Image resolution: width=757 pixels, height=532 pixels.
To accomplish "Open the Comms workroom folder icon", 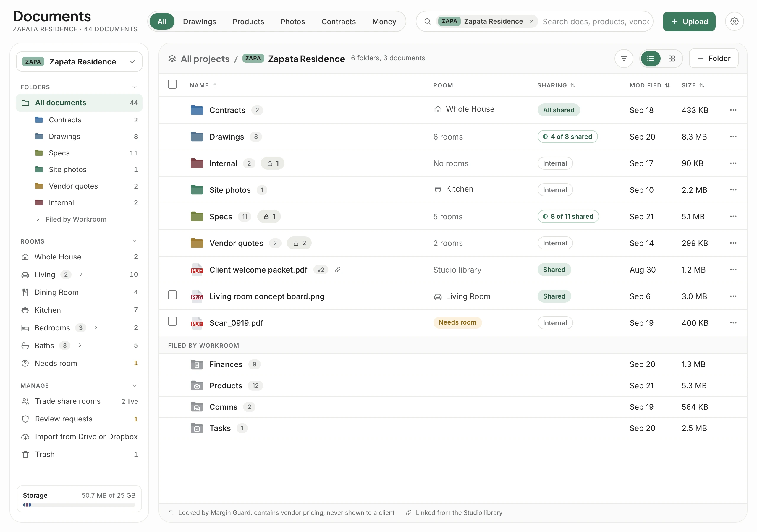I will [197, 407].
